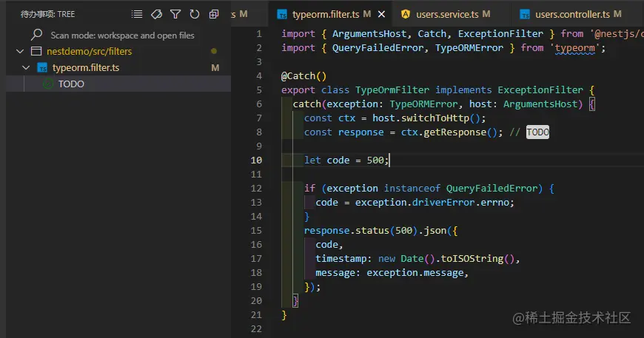Click the toISOString() call on line 17

pyautogui.click(x=477, y=259)
